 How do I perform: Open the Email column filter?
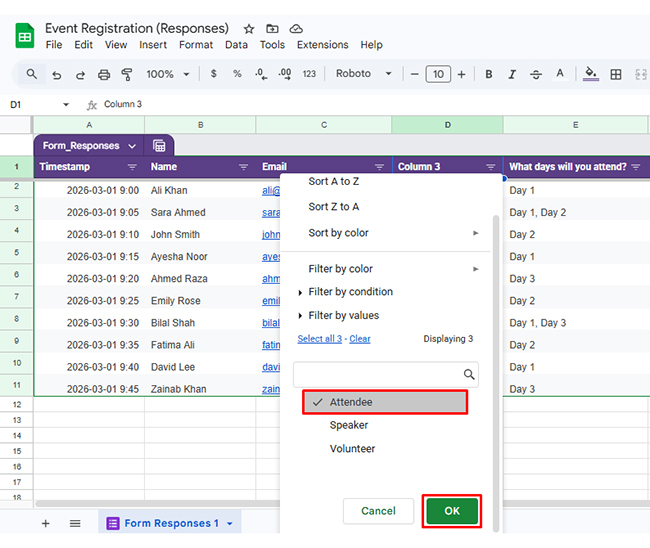tap(379, 167)
